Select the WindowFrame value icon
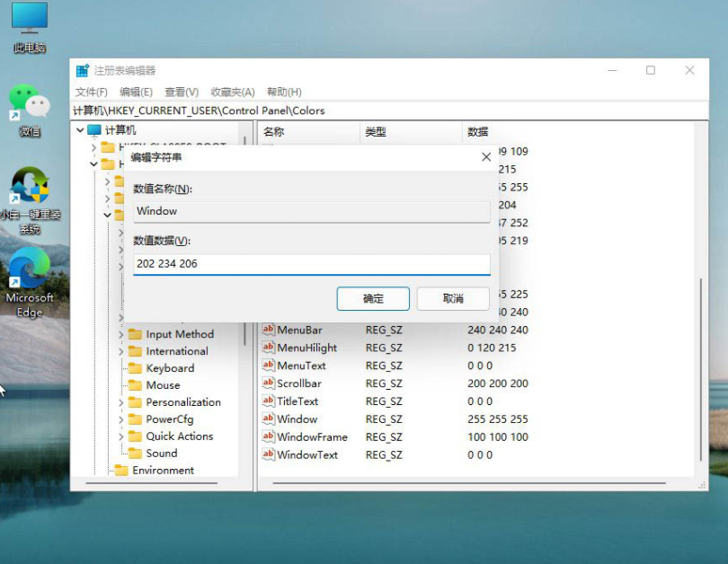Screen dimensions: 728x564 268,436
